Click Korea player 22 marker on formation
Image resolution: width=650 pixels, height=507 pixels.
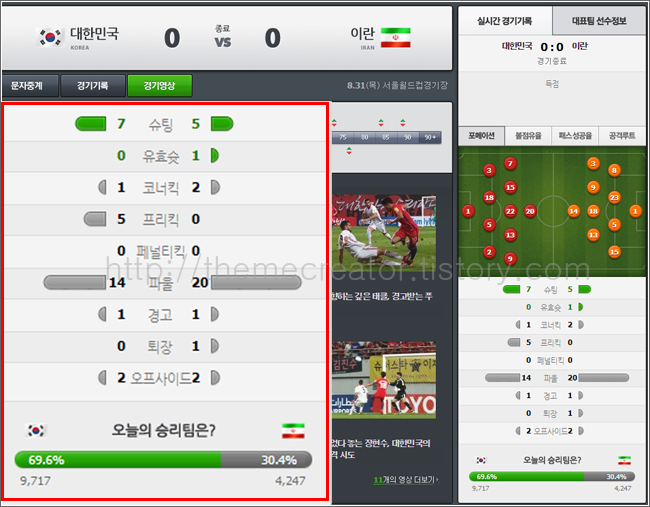510,211
